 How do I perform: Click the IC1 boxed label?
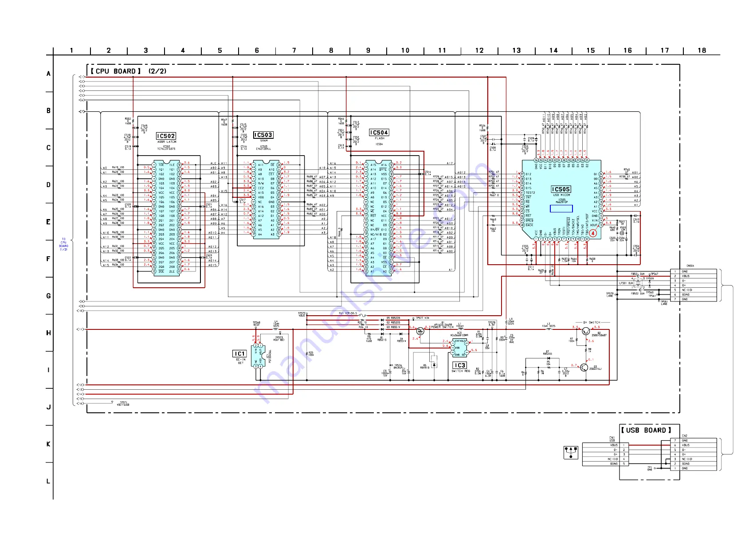pos(239,353)
